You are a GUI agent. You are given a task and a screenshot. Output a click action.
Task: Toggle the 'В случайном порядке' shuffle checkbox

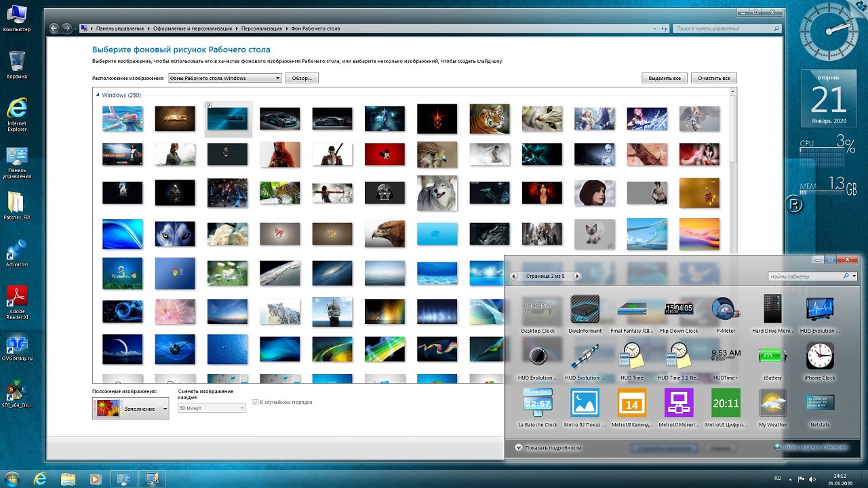tap(256, 402)
